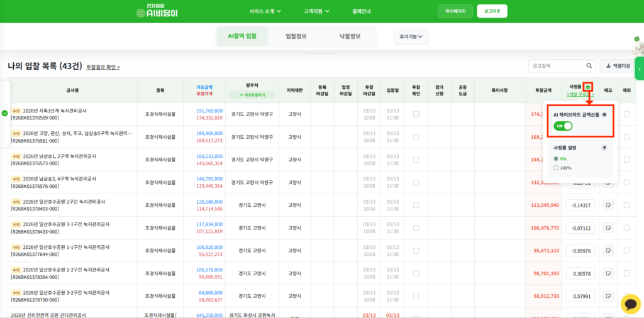Expand the green right-edge side panel arrow
Viewport: 644px width, 318px height.
[x=640, y=69]
